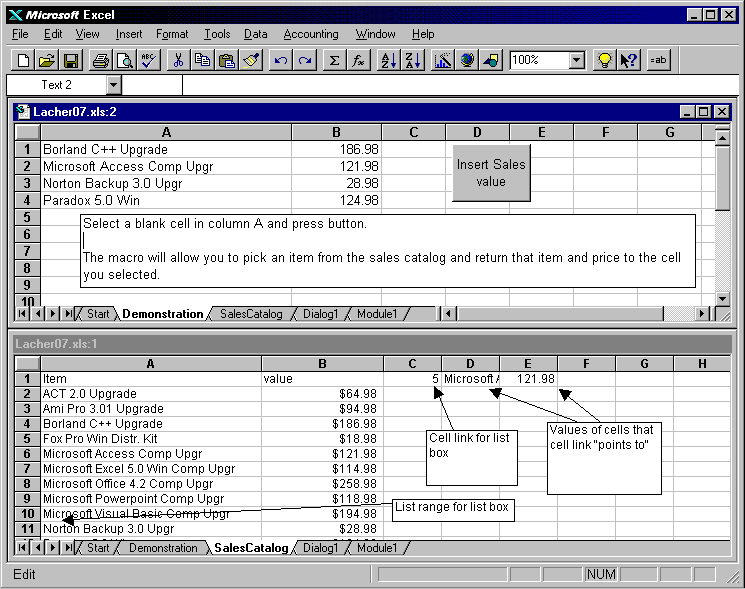Click the formula bar entry area
Viewport: 745px width, 589px height.
[461, 86]
